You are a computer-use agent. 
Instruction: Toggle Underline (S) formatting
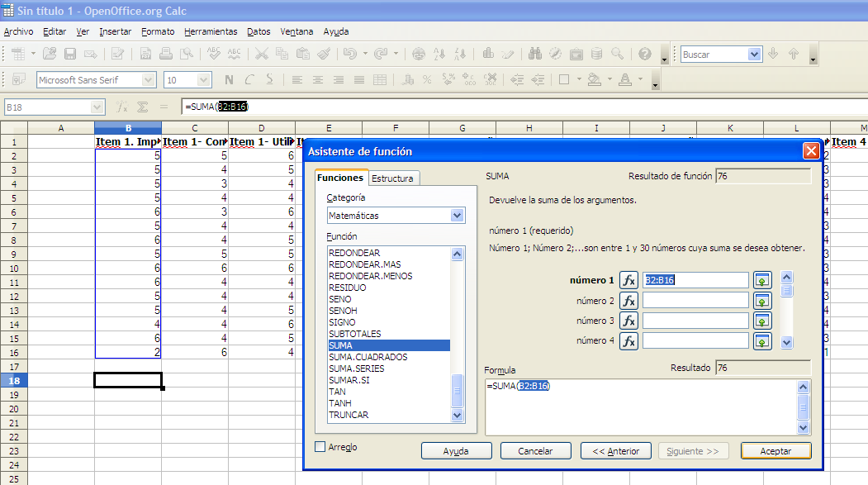tap(269, 79)
